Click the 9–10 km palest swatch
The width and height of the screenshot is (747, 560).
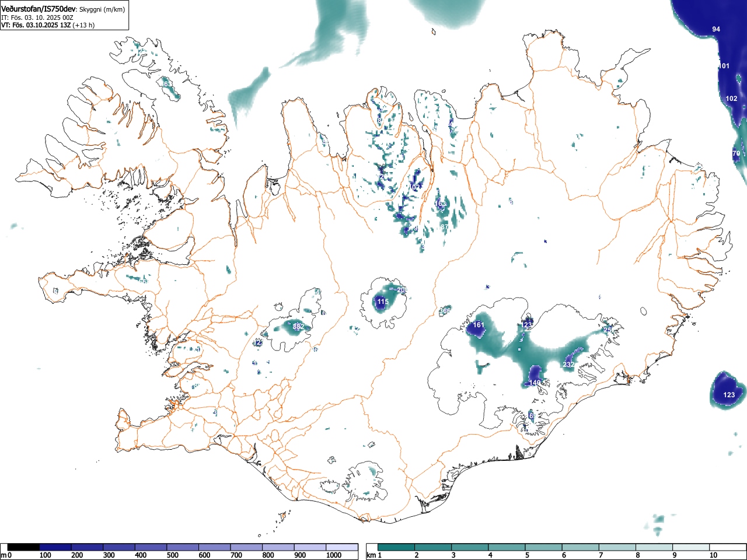[691, 548]
